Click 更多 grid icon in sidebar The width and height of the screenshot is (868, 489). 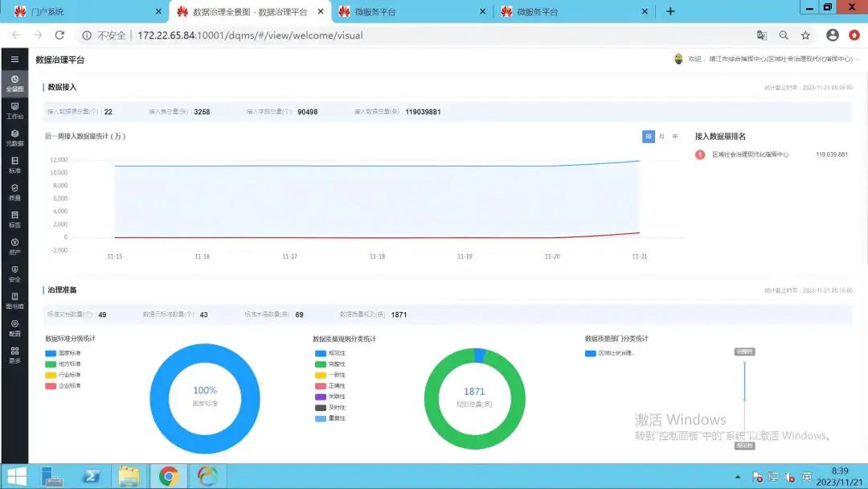[14, 355]
